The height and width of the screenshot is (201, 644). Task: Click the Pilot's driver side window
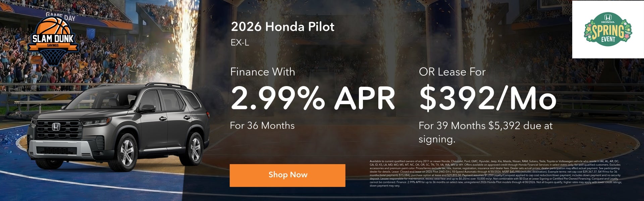[x=151, y=99]
